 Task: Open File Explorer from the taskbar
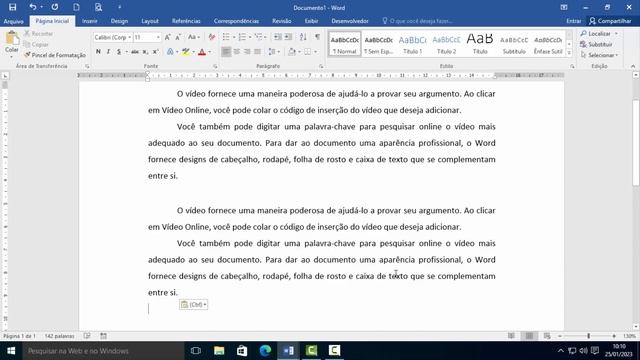click(x=219, y=351)
